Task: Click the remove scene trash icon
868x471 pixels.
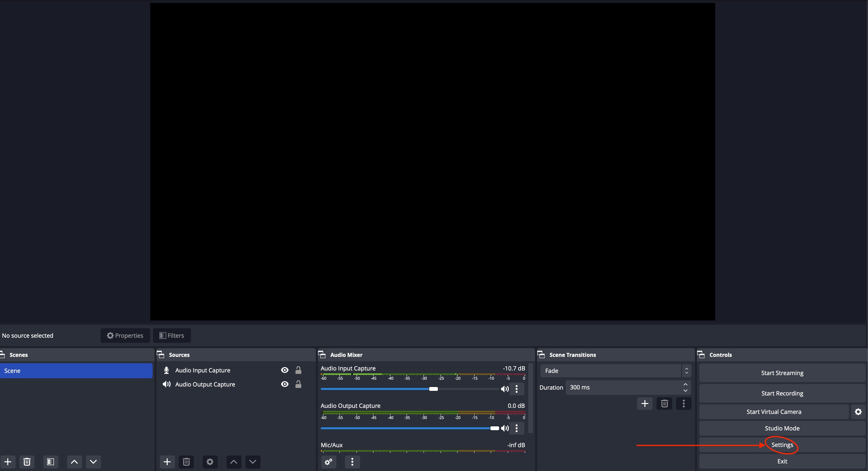Action: 27,462
